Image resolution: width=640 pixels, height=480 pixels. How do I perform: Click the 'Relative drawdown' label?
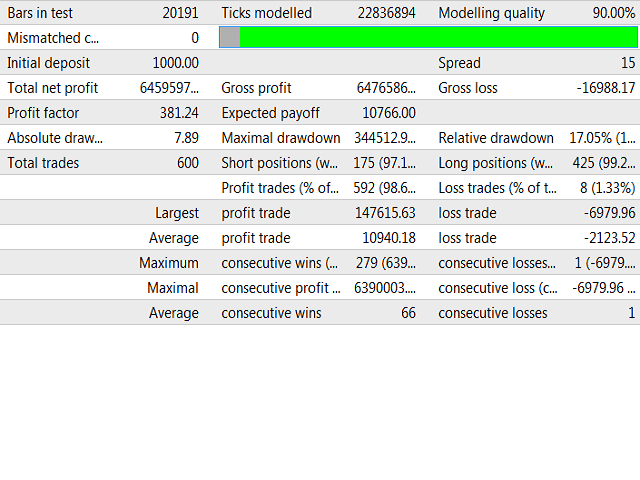pyautogui.click(x=496, y=138)
